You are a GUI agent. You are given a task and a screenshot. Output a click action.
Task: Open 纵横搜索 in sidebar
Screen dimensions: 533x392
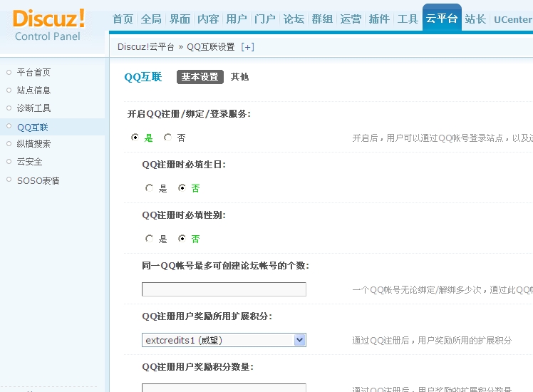point(33,144)
